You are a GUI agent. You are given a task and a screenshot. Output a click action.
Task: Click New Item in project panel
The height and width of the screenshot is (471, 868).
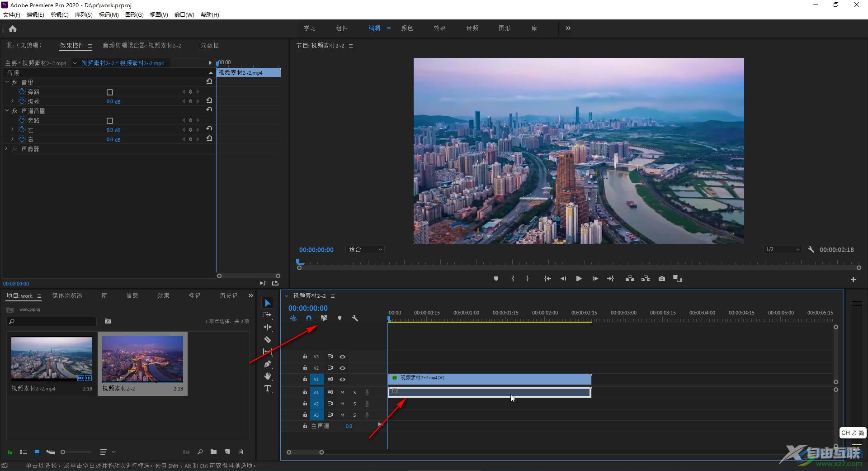point(227,452)
